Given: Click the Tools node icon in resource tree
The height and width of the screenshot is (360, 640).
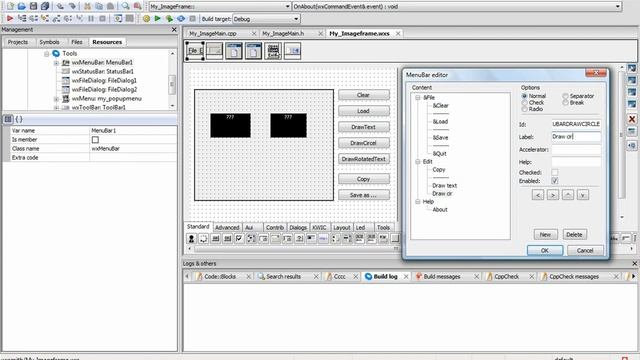Looking at the screenshot, I should pyautogui.click(x=56, y=53).
